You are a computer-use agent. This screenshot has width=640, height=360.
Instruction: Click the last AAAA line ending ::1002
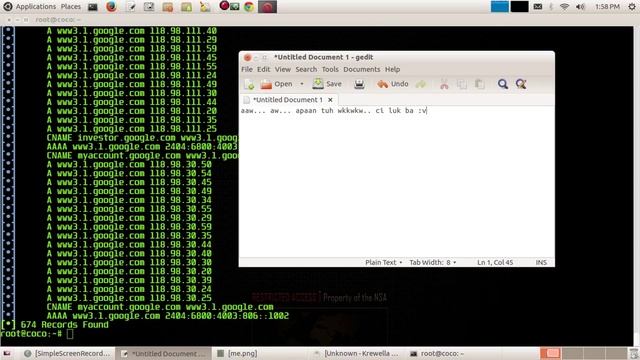168,316
